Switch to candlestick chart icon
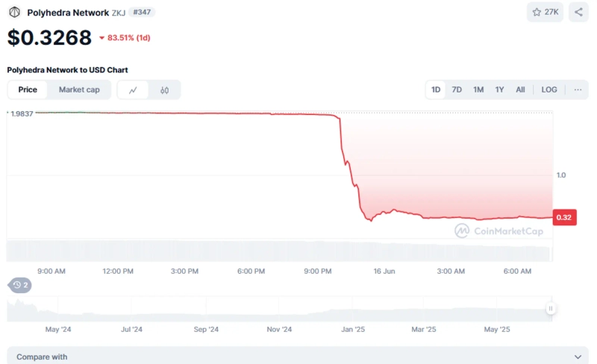 [x=164, y=90]
